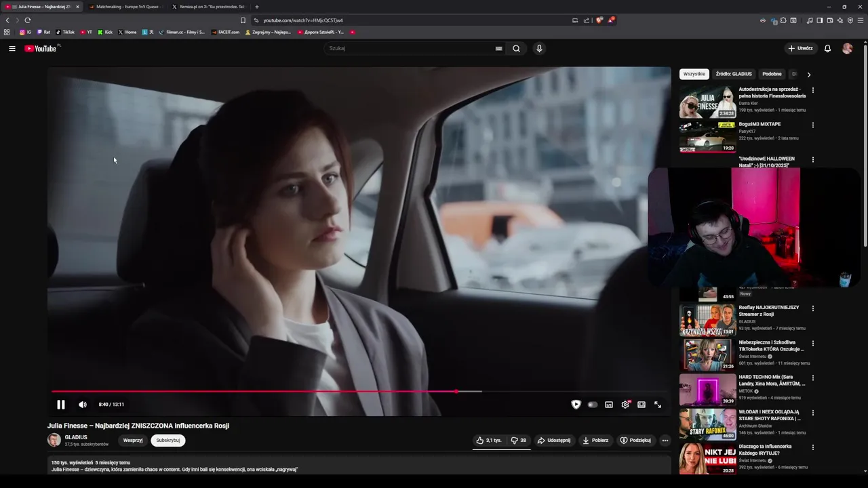This screenshot has height=488, width=868.
Task: Open the account avatar menu
Action: [847, 48]
